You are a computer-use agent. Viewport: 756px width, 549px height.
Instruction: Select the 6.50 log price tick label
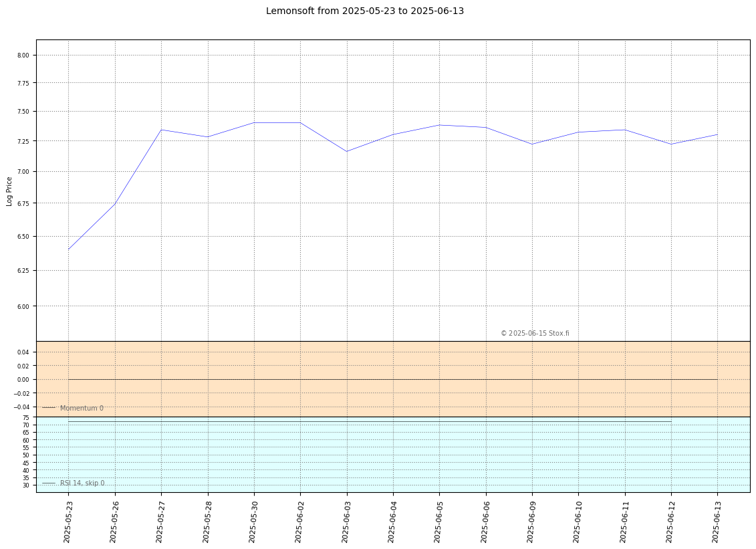tap(23, 237)
